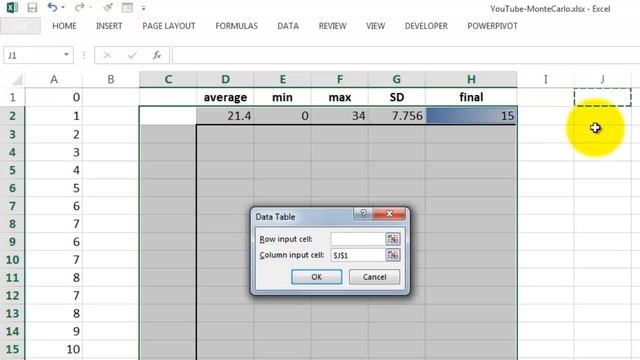This screenshot has height=360, width=640.
Task: Click cell A15 containing 10
Action: click(54, 349)
